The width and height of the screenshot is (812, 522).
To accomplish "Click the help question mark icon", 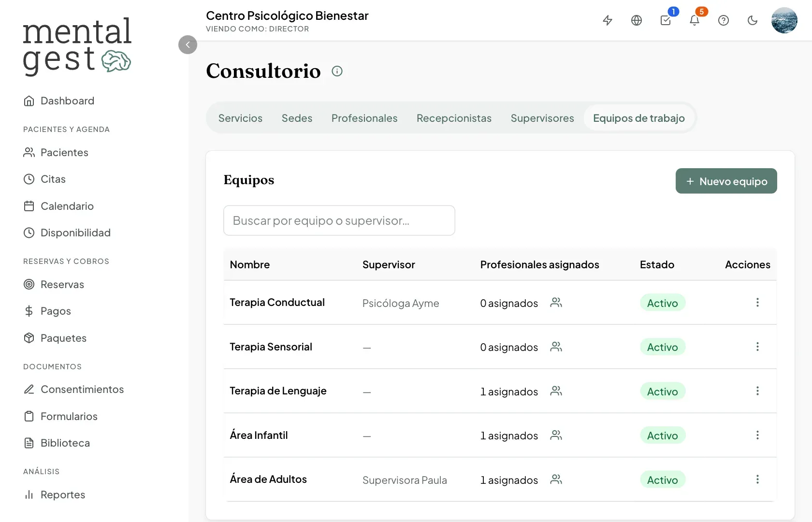I will 724,20.
